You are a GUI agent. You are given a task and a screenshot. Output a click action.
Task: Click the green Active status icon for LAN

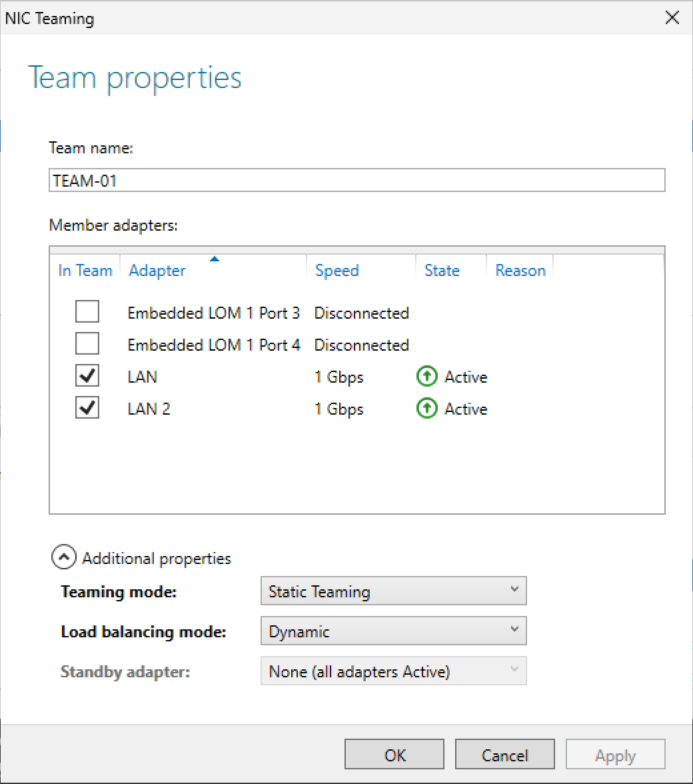(425, 377)
